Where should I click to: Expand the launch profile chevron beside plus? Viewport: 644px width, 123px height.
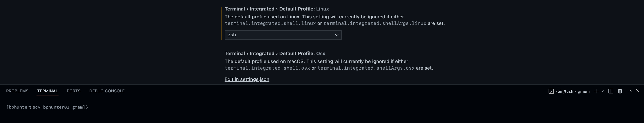click(x=602, y=91)
